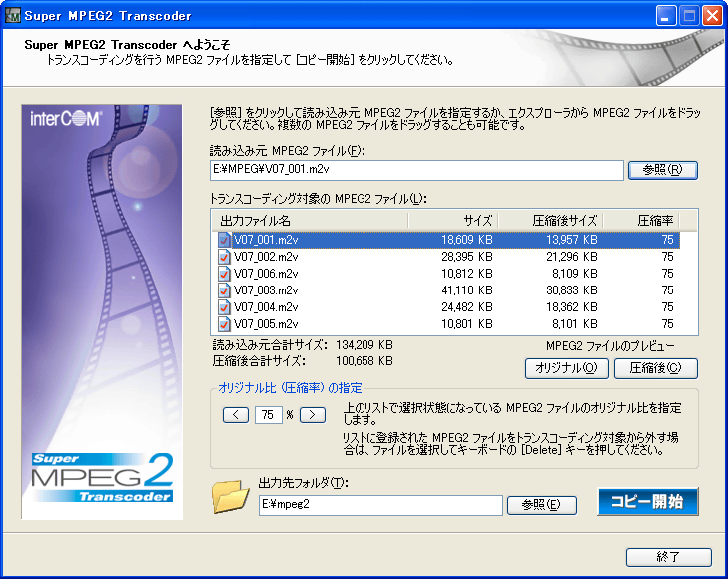Sort by 圧縮後サイズ column header

551,220
